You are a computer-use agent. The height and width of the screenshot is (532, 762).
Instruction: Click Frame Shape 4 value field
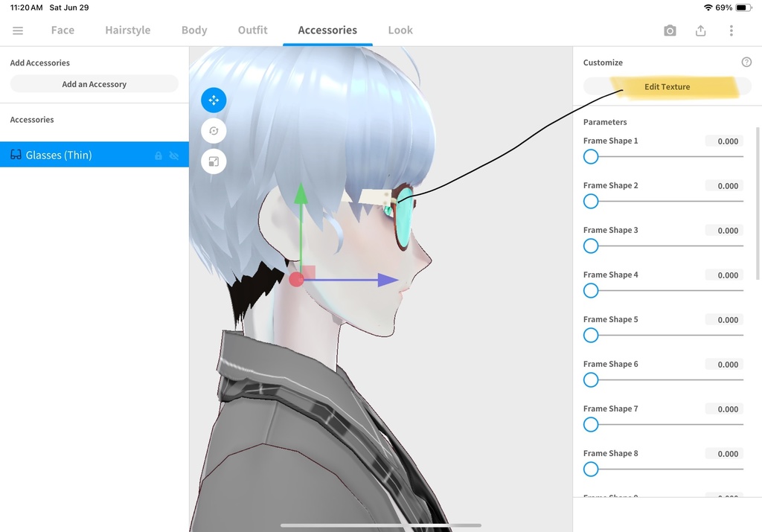[724, 275]
